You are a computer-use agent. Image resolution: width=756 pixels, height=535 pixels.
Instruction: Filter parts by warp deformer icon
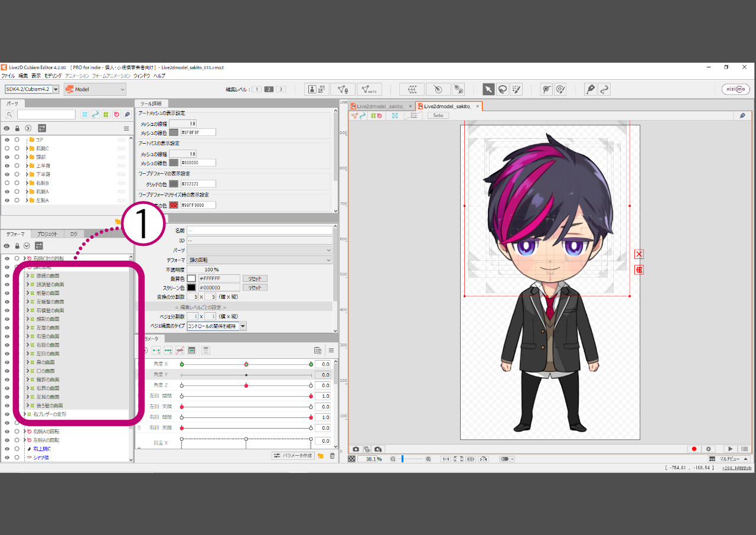[x=106, y=114]
